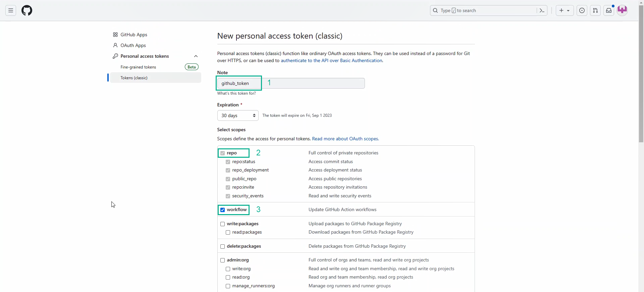Image resolution: width=644 pixels, height=292 pixels.
Task: Click the Note input field
Action: click(291, 83)
